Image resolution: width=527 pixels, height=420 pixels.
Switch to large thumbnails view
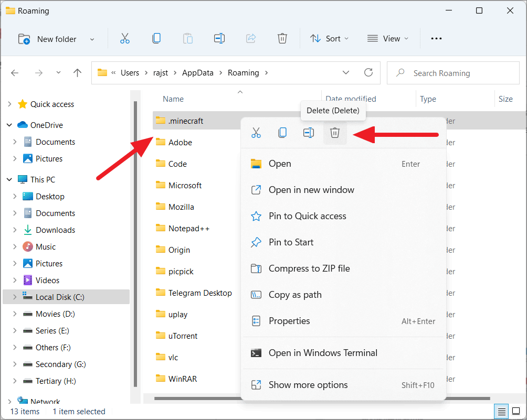tap(516, 412)
